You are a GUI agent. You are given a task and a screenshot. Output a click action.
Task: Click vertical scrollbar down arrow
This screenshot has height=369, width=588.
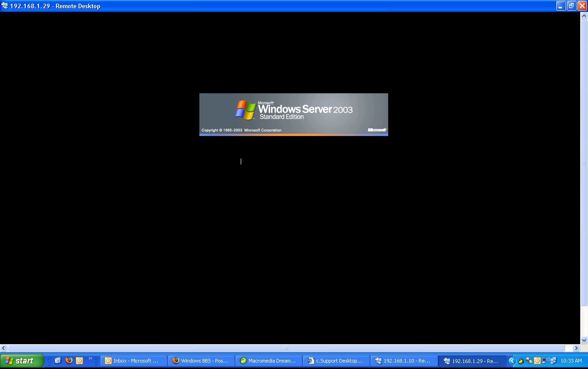point(584,341)
